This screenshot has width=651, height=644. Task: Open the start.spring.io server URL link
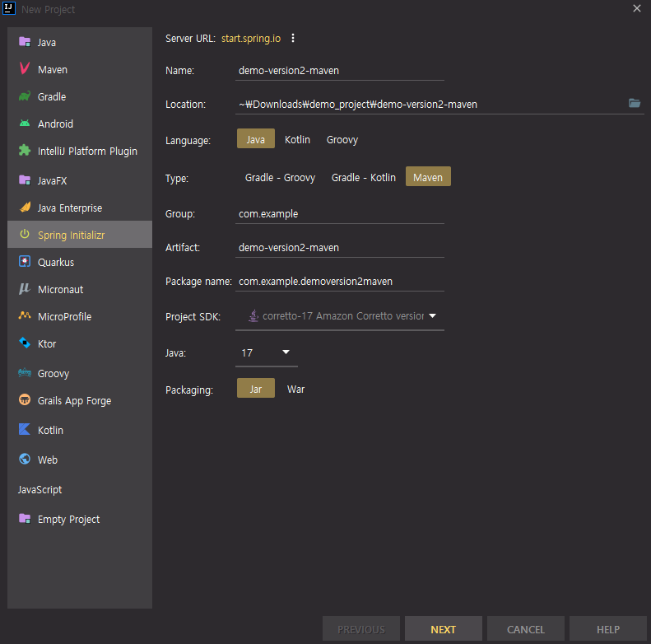251,38
